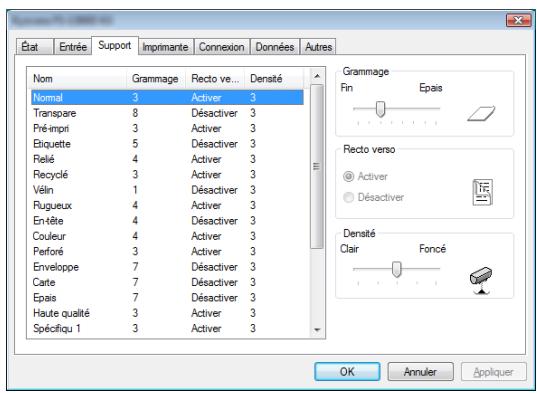The height and width of the screenshot is (393, 537).
Task: Open the Autres tab
Action: 318,47
